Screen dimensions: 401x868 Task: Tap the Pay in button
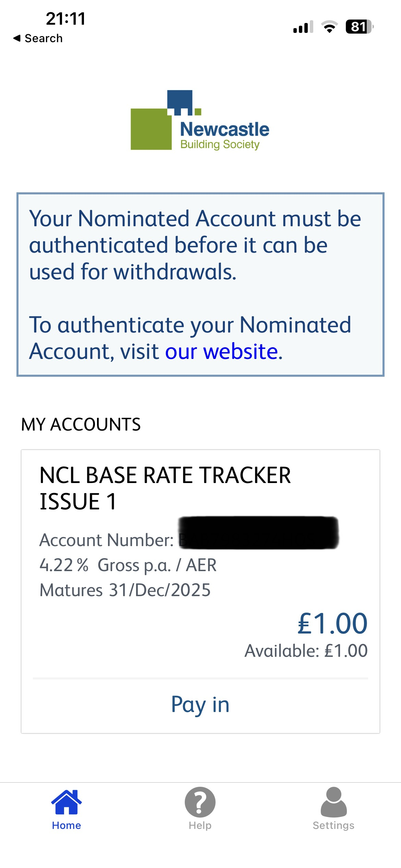[200, 705]
